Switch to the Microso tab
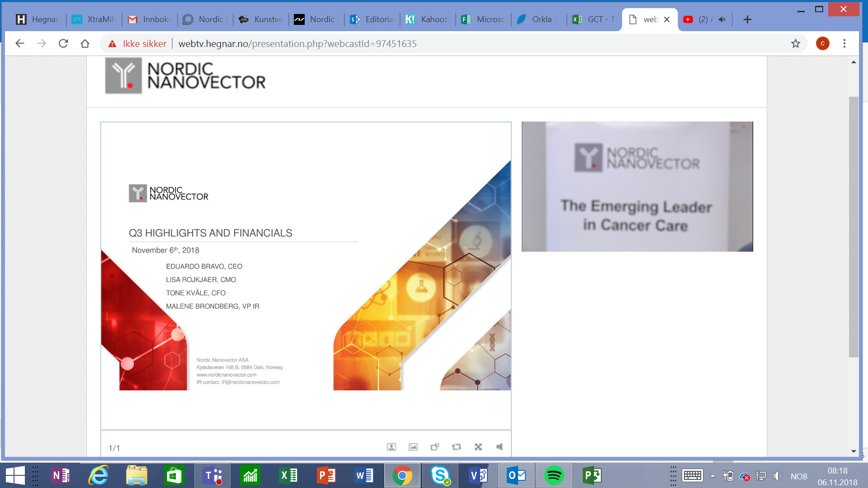Viewport: 868px width, 488px height. coord(483,19)
